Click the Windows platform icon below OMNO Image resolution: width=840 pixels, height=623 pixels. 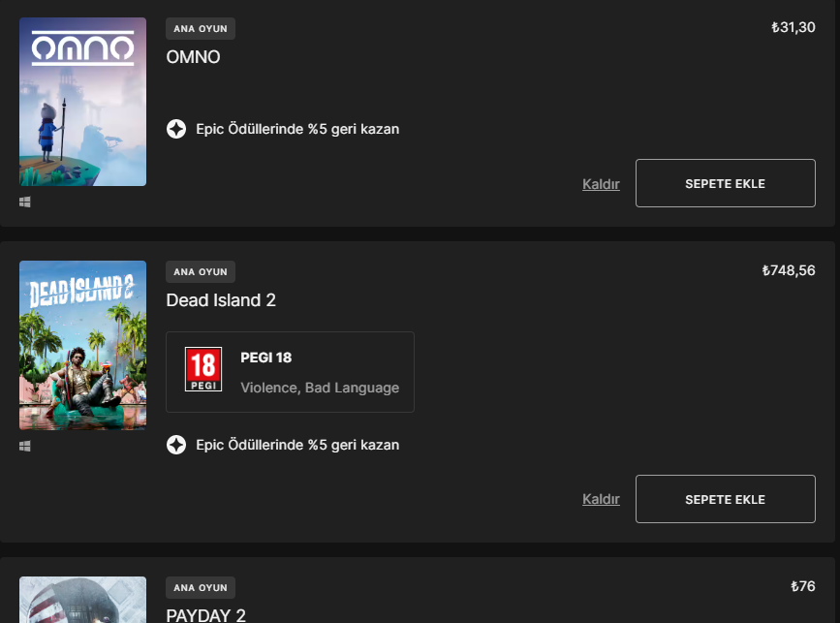[24, 202]
